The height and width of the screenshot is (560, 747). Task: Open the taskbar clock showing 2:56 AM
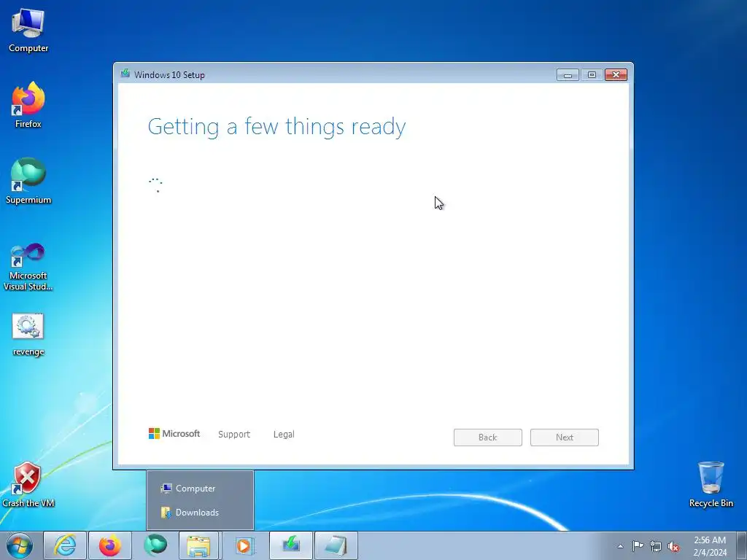710,546
